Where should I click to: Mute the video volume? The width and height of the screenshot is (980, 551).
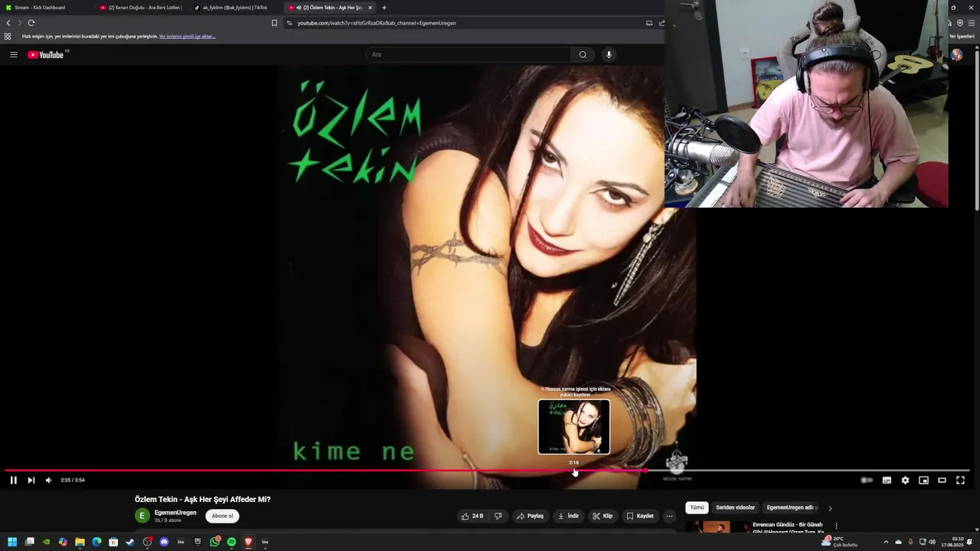(48, 481)
